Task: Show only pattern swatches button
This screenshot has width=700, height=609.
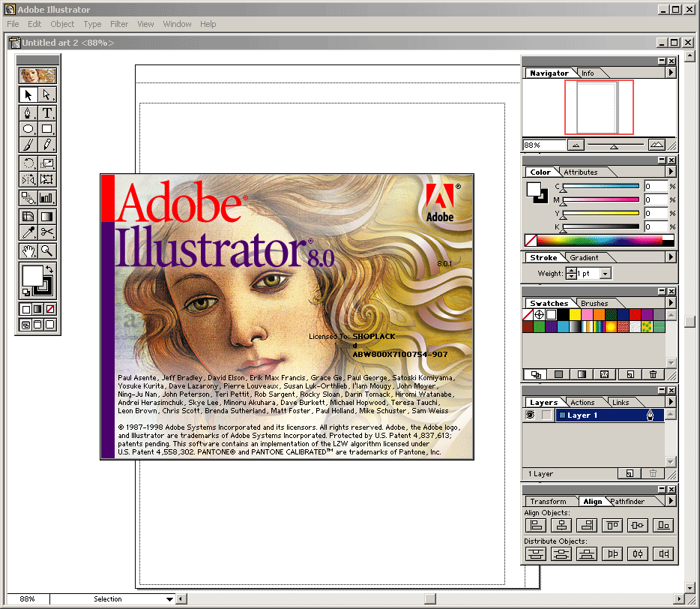Action: pyautogui.click(x=605, y=374)
